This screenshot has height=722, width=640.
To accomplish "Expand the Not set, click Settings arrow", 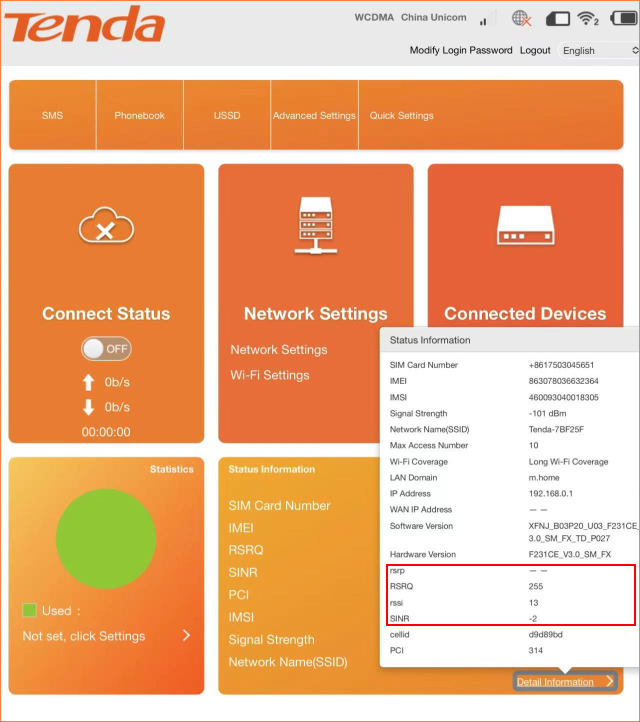I will (186, 636).
